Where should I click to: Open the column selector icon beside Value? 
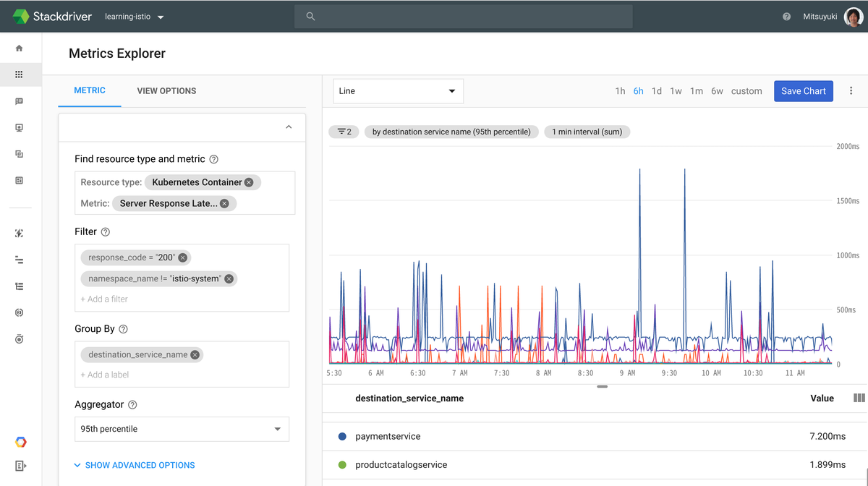click(x=859, y=398)
